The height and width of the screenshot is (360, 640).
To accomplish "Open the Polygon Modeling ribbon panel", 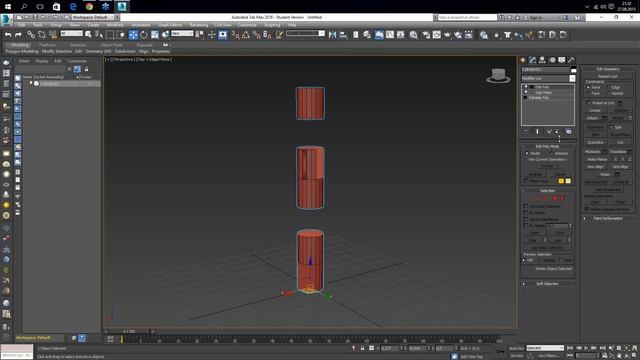I will 22,51.
